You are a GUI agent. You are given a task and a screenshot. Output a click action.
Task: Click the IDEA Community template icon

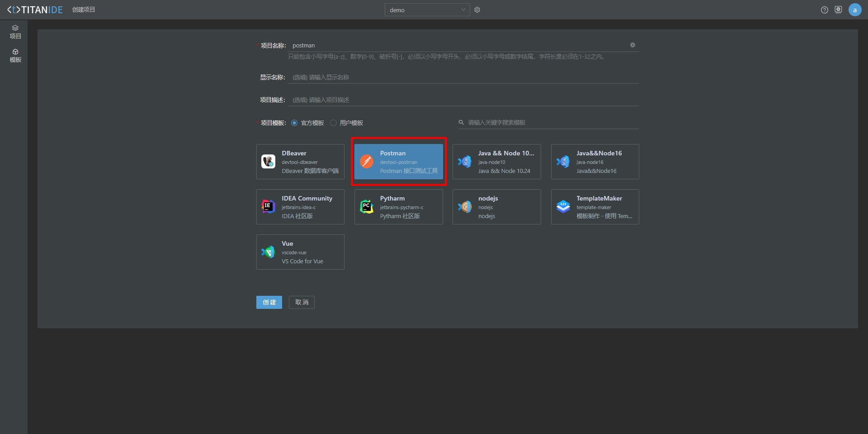click(268, 206)
